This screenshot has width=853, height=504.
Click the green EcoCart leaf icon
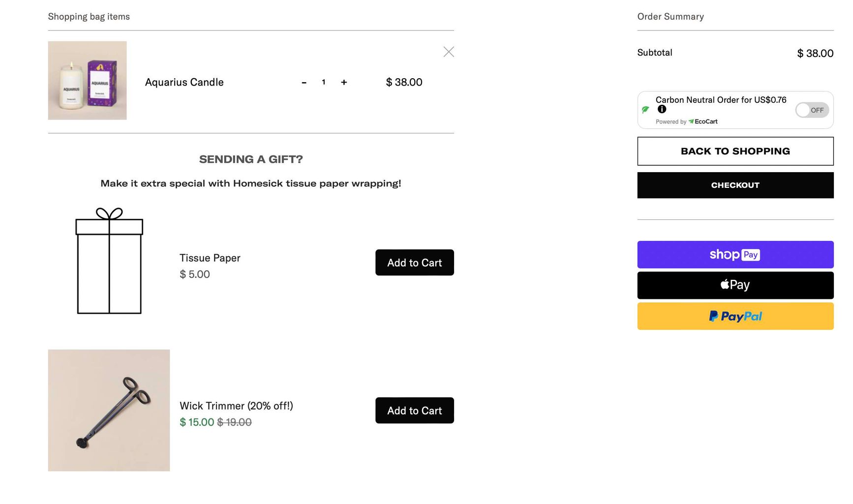645,110
